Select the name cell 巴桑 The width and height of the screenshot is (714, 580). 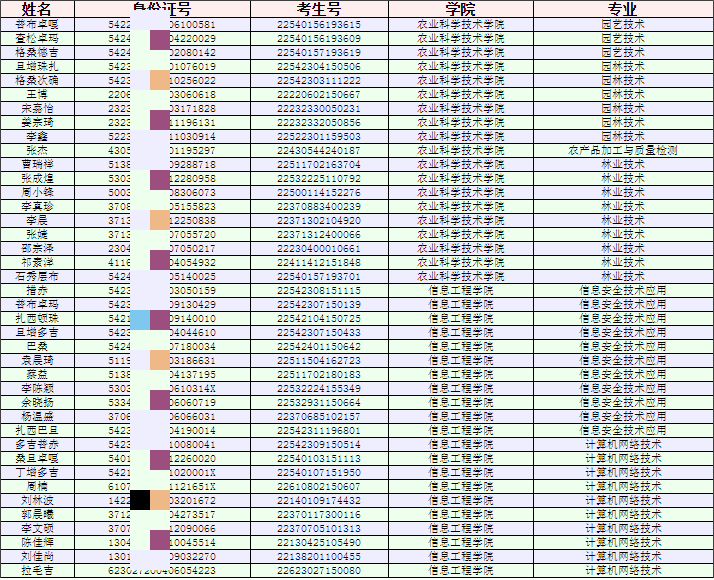pyautogui.click(x=38, y=346)
